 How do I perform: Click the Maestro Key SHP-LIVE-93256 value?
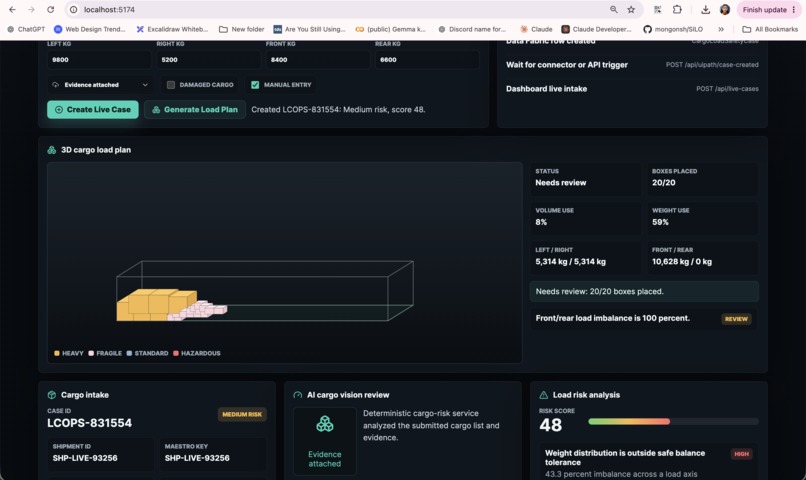pos(197,458)
